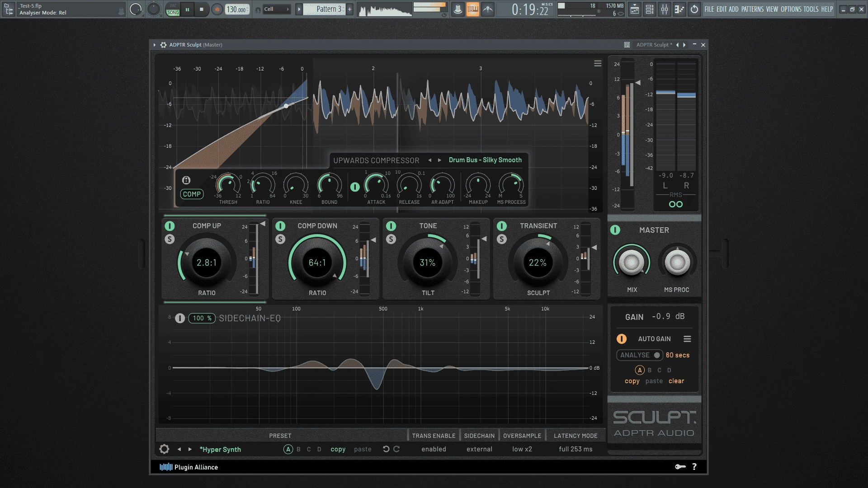This screenshot has width=868, height=488.
Task: Open the PATTERNS menu
Action: pyautogui.click(x=752, y=9)
